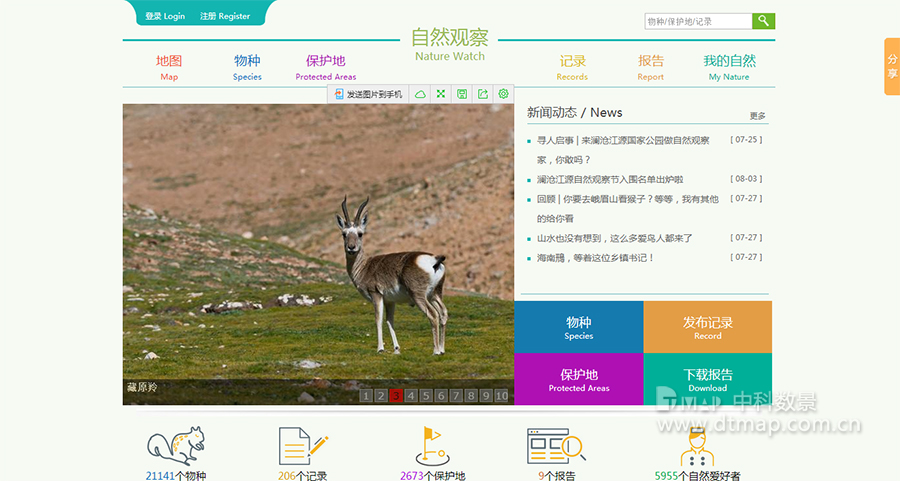The height and width of the screenshot is (481, 900).
Task: Click the document and pencil records icon
Action: pos(302,445)
